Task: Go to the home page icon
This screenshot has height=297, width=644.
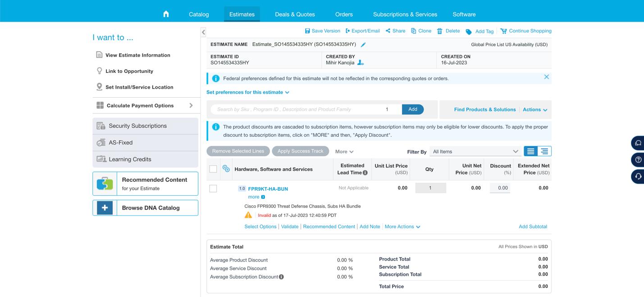Action: pos(166,14)
